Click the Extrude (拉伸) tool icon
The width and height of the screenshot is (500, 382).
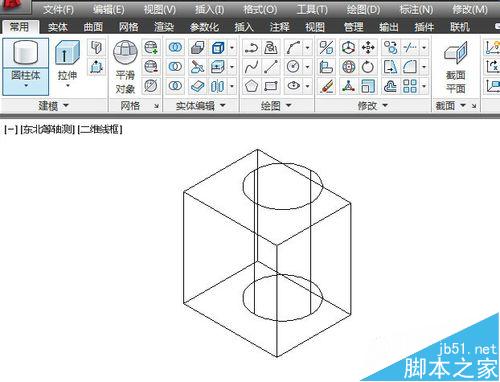67,53
